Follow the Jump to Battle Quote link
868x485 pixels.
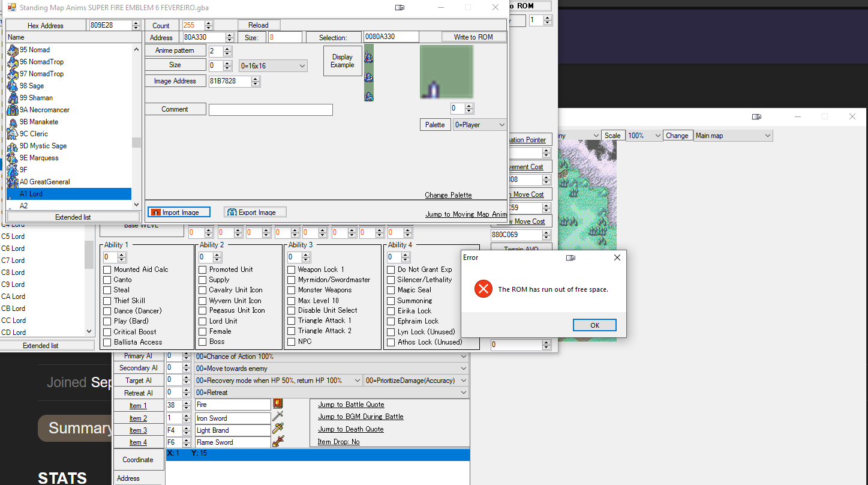[351, 405]
